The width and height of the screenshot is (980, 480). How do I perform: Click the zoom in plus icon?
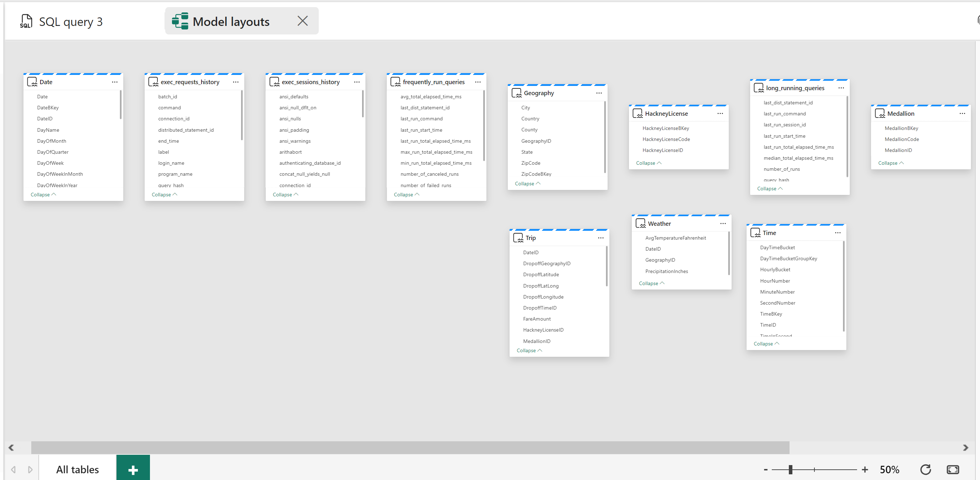point(865,469)
